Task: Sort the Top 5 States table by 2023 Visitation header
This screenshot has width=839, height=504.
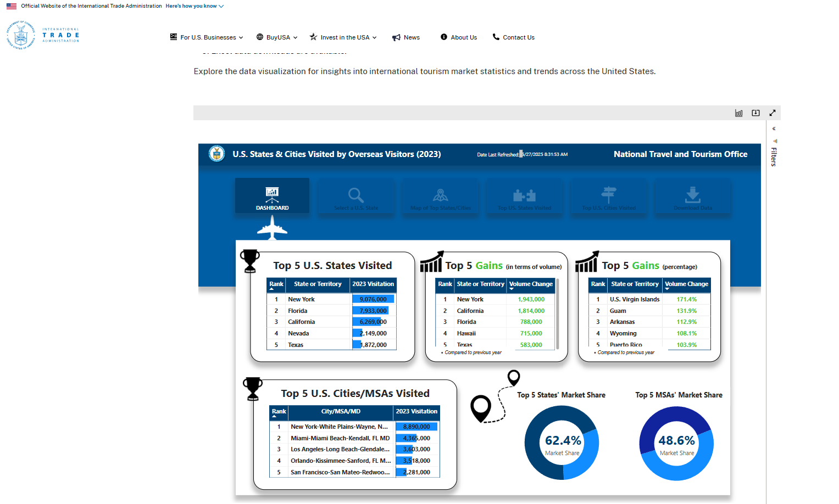Action: [373, 284]
